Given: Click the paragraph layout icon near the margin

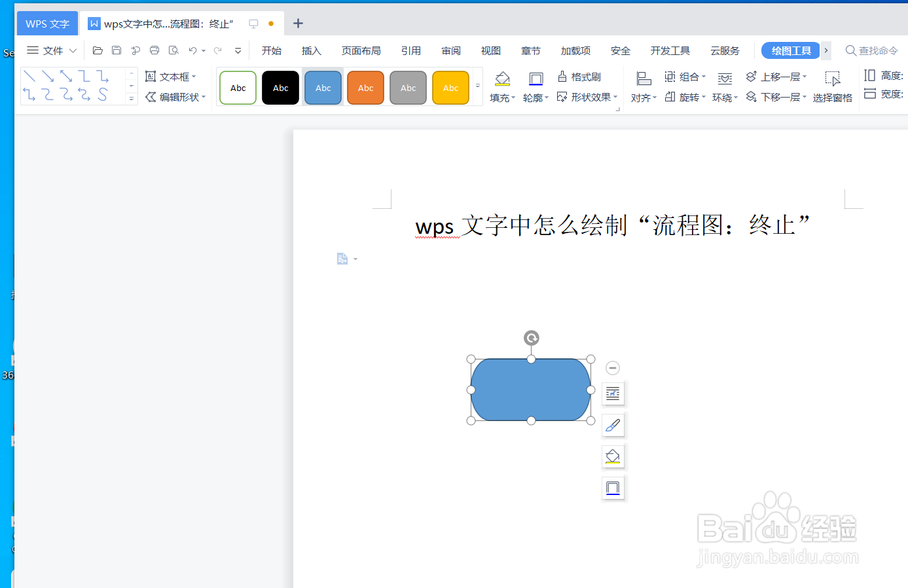Looking at the screenshot, I should [342, 259].
